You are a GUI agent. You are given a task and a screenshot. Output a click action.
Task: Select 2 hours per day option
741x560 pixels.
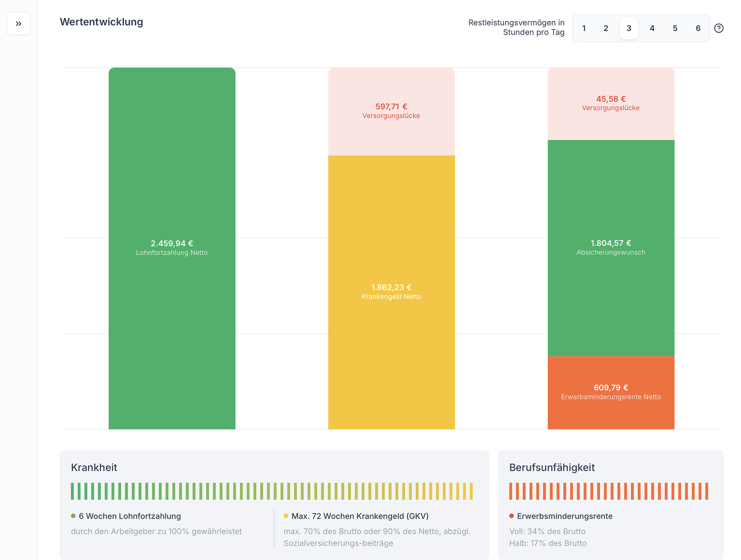coord(606,28)
